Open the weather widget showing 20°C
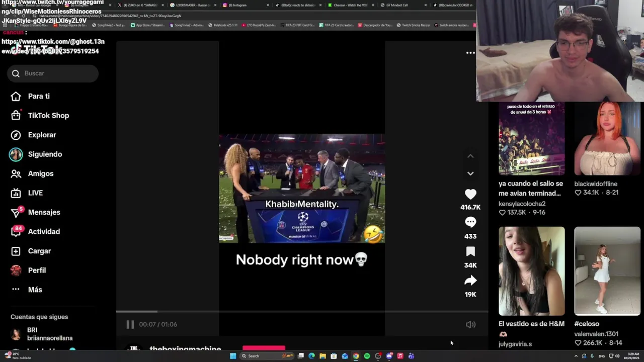Viewport: 644px width, 362px height. (18, 356)
